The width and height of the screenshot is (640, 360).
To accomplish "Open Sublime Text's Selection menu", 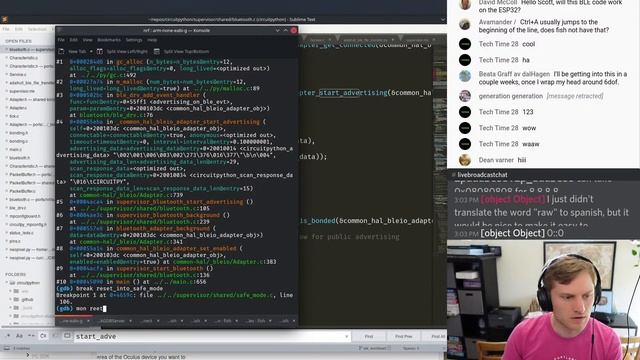I will (37, 29).
